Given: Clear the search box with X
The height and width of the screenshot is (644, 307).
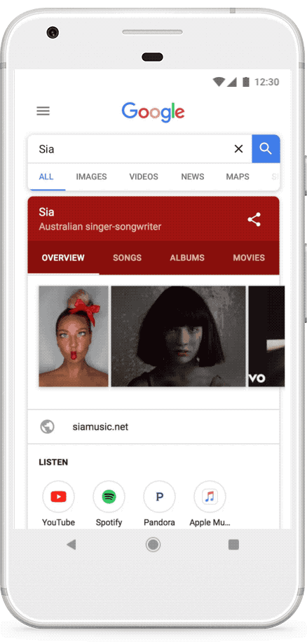Looking at the screenshot, I should (238, 148).
